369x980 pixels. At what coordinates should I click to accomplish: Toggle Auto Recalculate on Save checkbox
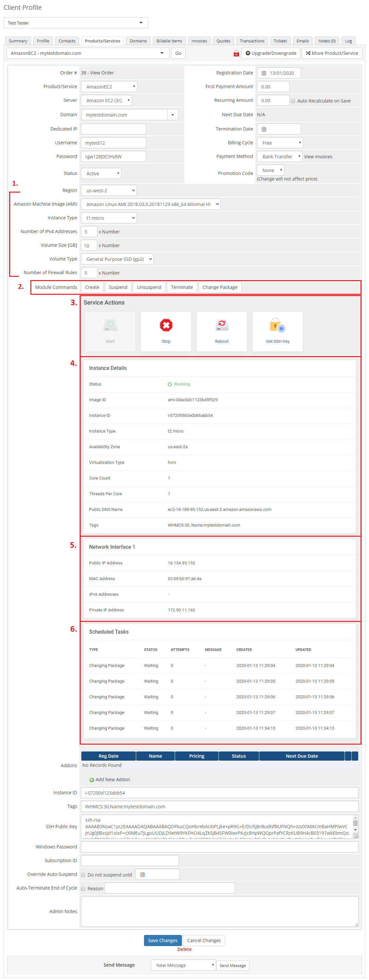point(293,101)
